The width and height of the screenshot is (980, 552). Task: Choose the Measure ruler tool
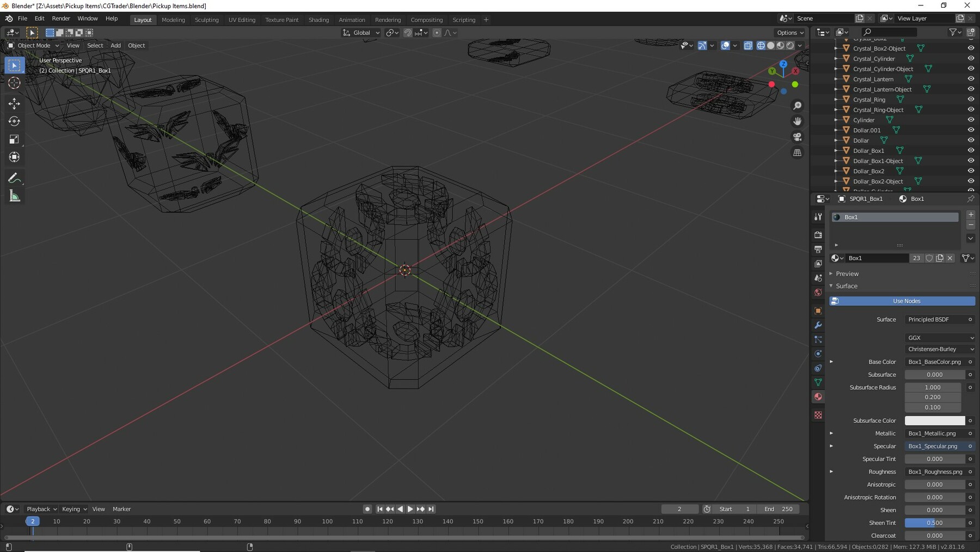(15, 197)
